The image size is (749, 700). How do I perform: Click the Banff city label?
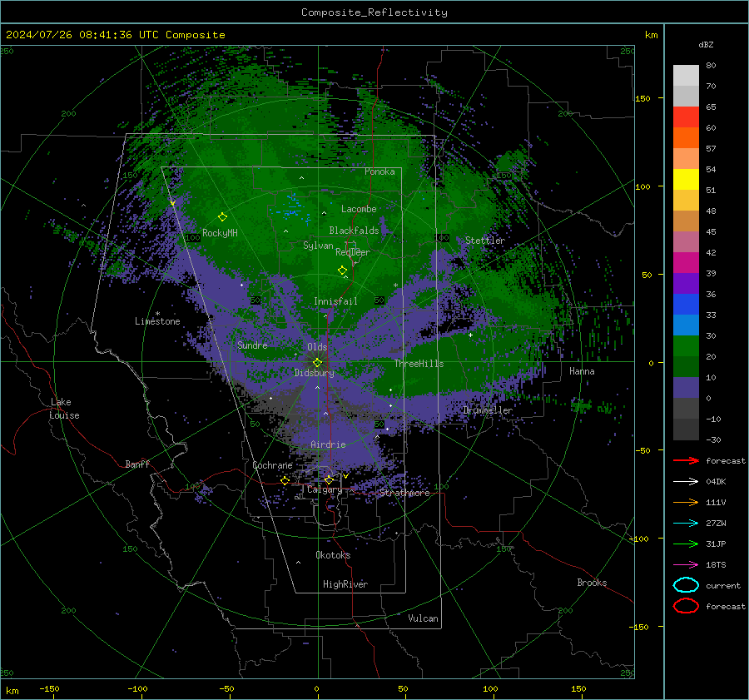coord(137,464)
